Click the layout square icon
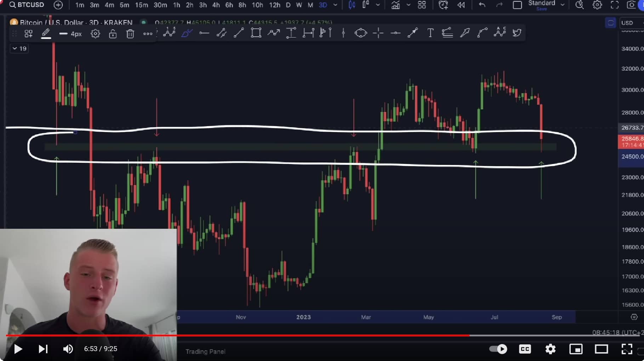 (517, 5)
